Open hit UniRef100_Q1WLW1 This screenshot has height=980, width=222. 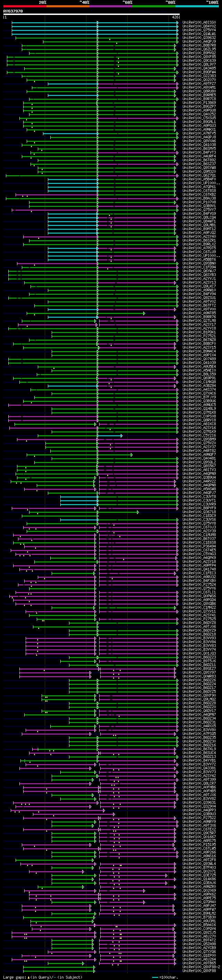click(x=199, y=34)
